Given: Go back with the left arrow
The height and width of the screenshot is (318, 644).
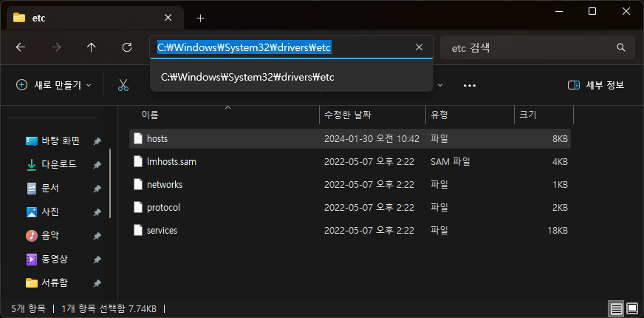Looking at the screenshot, I should 21,47.
